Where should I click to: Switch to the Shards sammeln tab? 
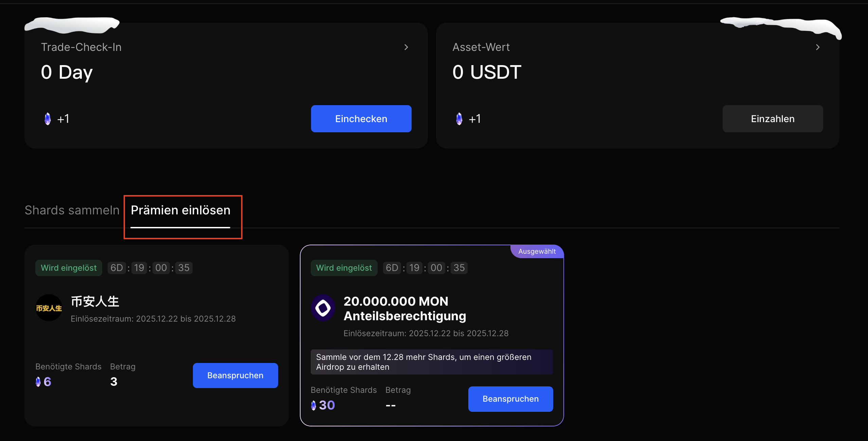click(x=72, y=210)
